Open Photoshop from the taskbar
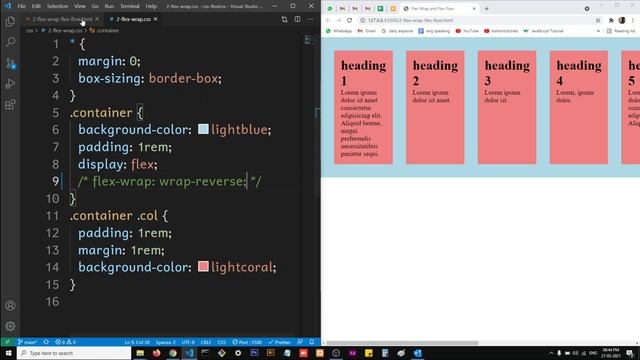This screenshot has height=360, width=640. click(254, 353)
